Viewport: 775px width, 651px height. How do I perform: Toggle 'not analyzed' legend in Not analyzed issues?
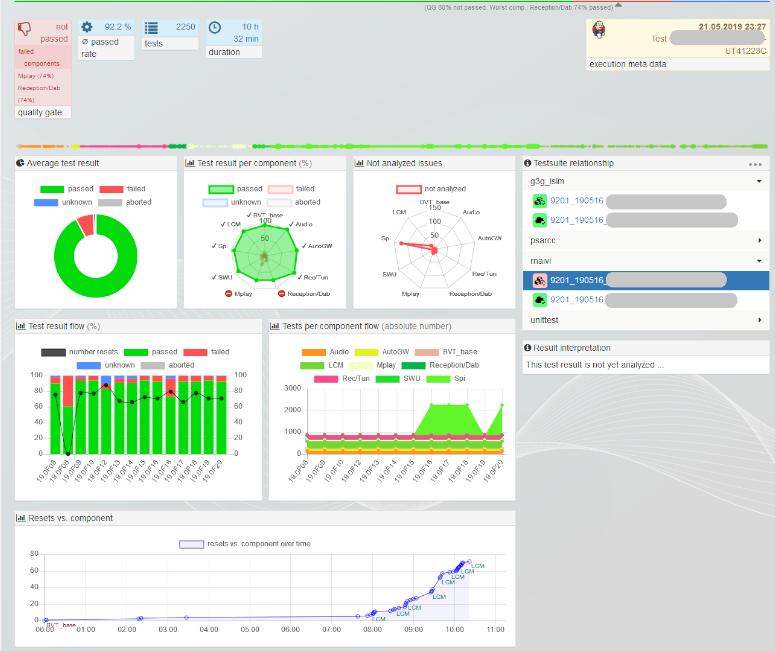(x=410, y=189)
